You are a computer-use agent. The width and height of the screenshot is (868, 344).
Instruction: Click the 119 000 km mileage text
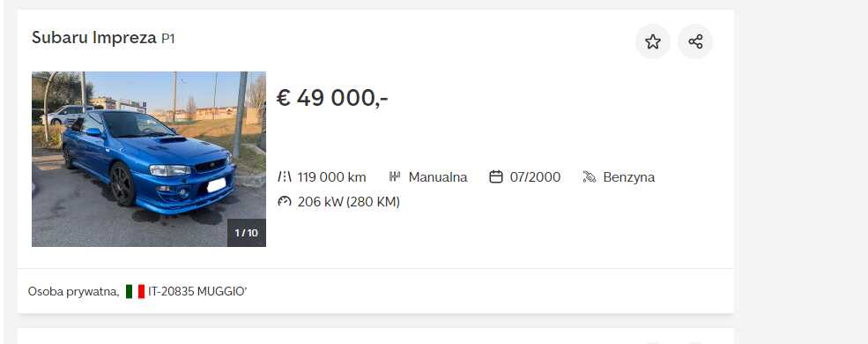point(331,177)
